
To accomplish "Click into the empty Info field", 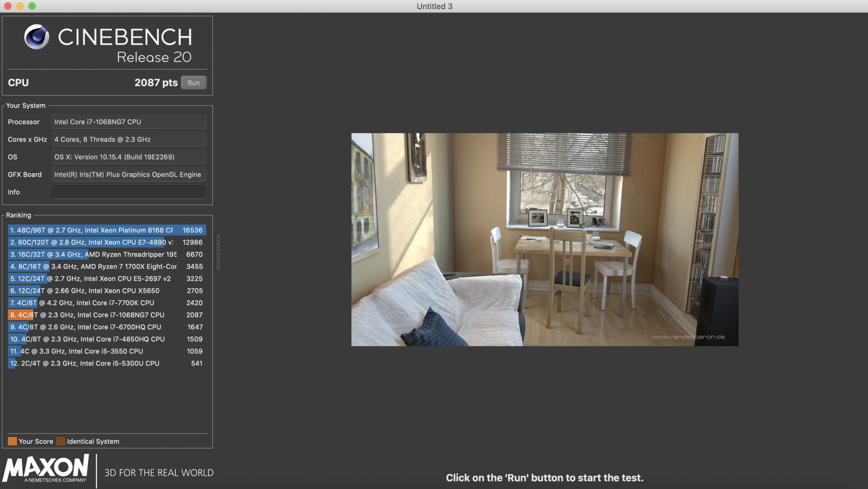I will (x=128, y=192).
